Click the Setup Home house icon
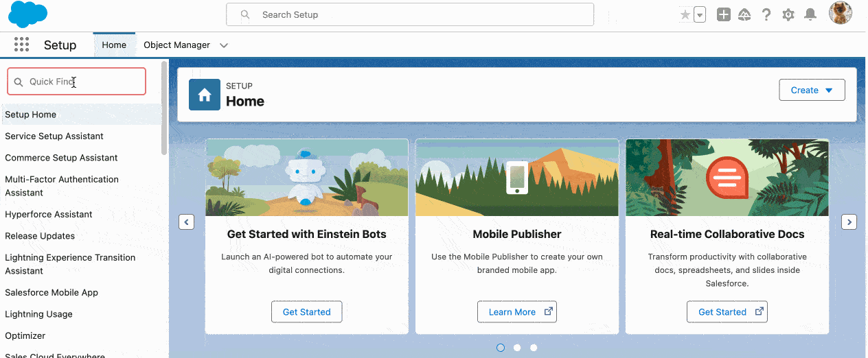 point(205,95)
